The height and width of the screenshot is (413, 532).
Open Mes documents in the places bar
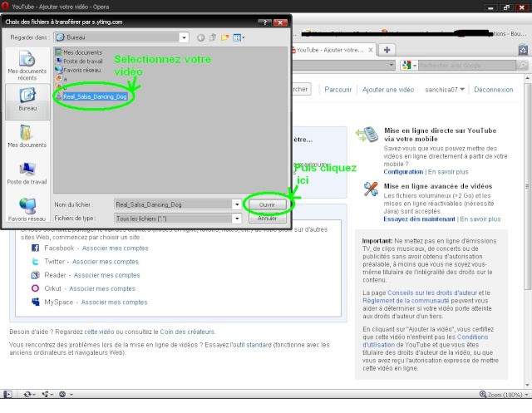tap(27, 136)
